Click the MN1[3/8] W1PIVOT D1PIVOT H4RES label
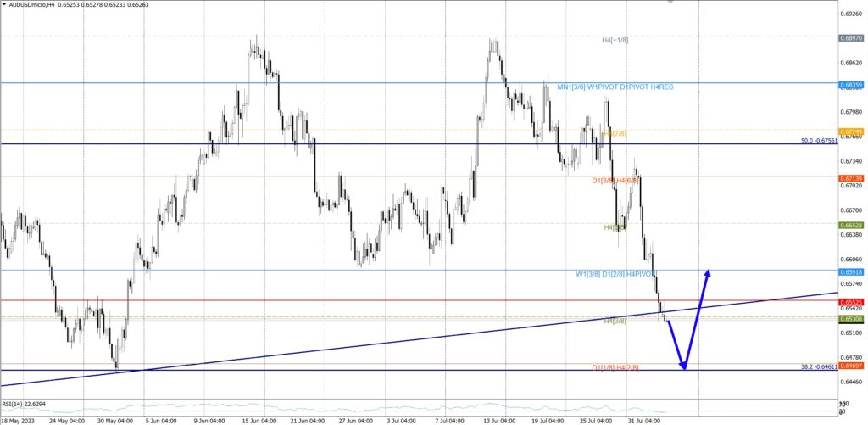 click(x=615, y=87)
